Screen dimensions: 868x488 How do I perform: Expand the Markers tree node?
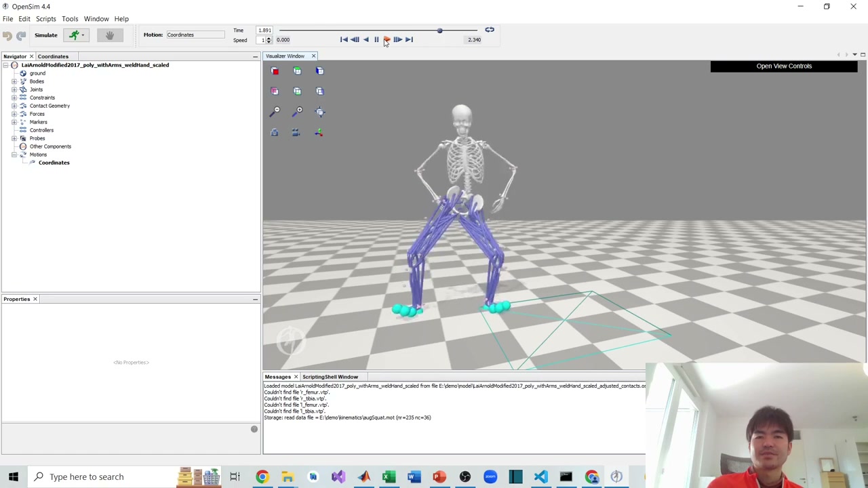(x=14, y=122)
